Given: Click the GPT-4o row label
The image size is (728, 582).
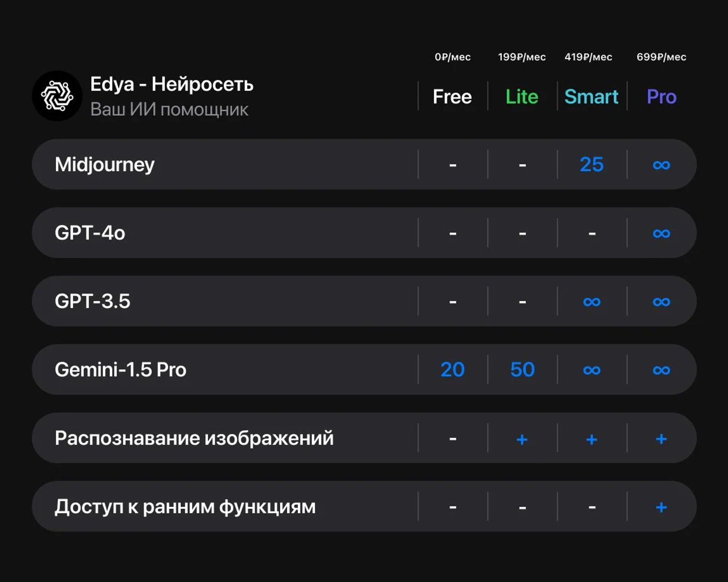Looking at the screenshot, I should tap(90, 233).
